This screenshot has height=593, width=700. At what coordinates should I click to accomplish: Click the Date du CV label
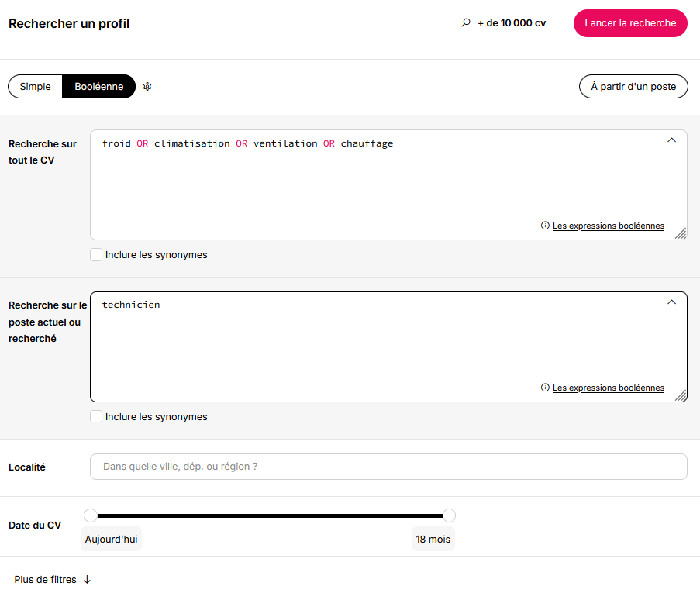point(35,525)
